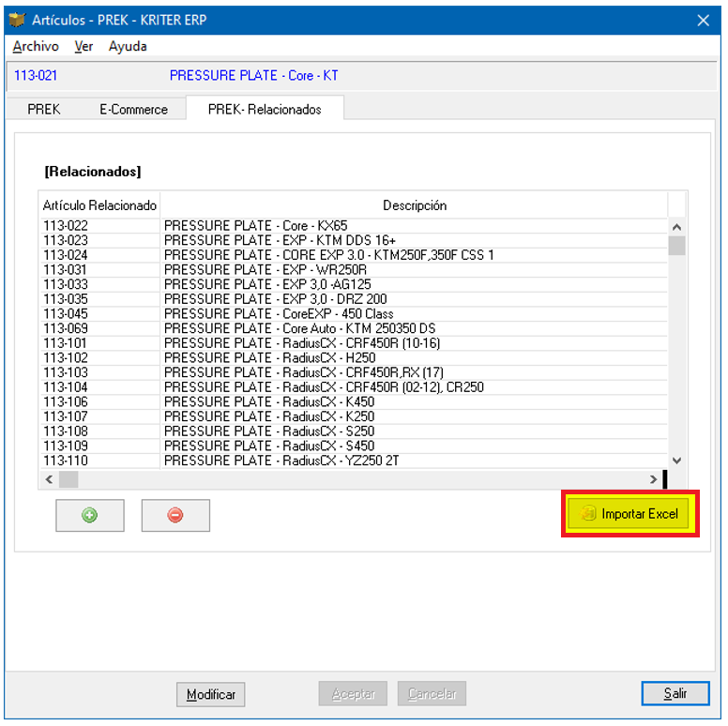
Task: Select row 113-108
Action: coord(354,431)
